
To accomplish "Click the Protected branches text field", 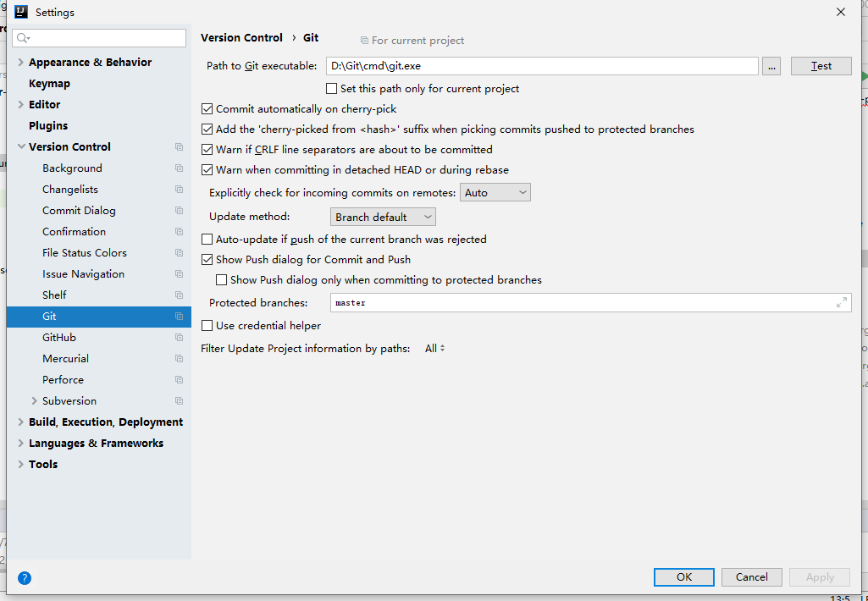I will [590, 303].
